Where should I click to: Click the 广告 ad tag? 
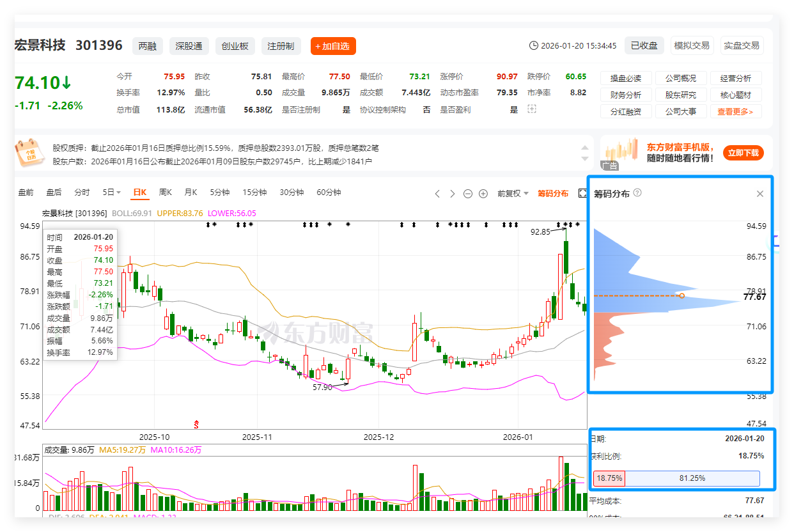point(610,166)
